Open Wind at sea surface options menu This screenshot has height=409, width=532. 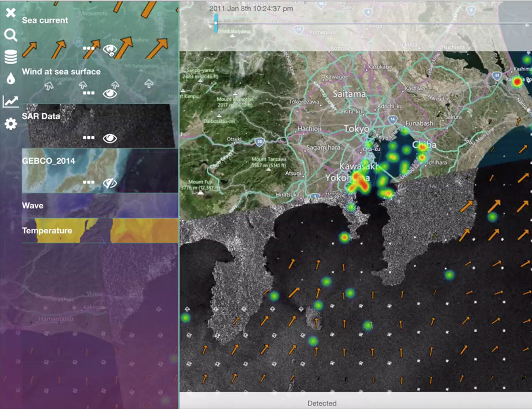click(x=89, y=94)
